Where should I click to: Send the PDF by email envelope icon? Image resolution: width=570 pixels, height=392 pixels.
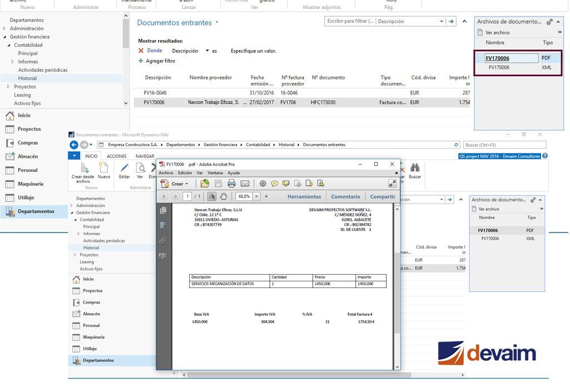245,183
